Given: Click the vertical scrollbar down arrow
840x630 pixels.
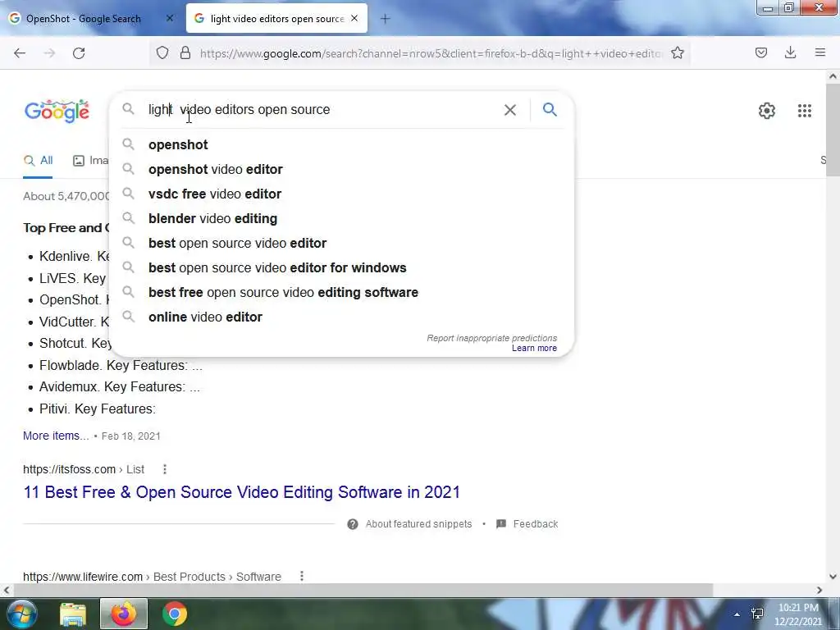Looking at the screenshot, I should pos(833,577).
